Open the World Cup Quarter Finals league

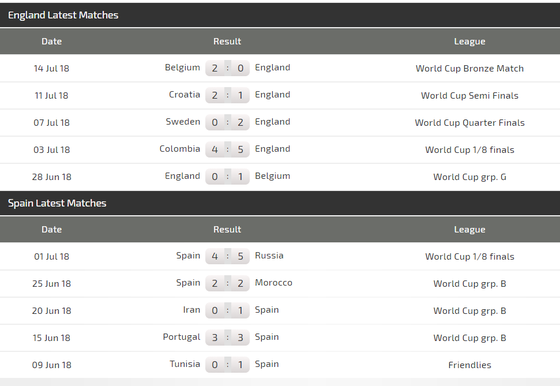469,122
